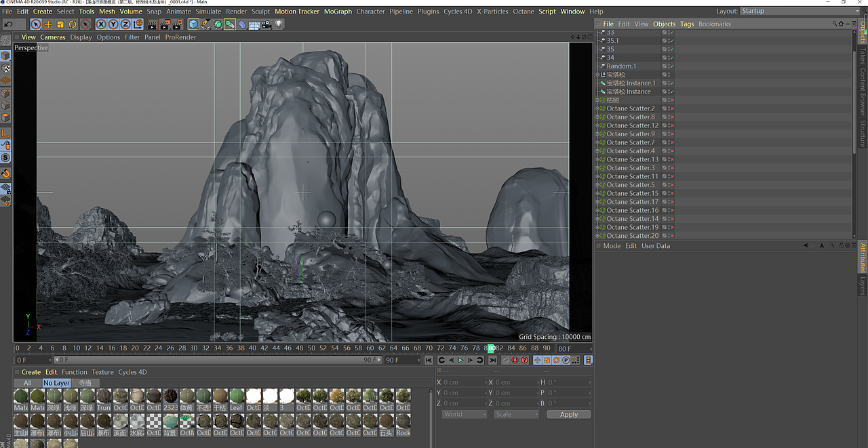
Task: Open the World coordinate dropdown
Action: (465, 414)
